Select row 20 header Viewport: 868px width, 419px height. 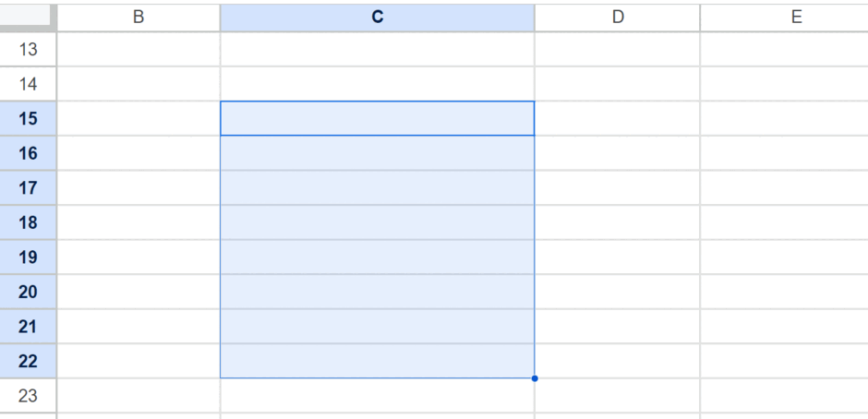28,292
